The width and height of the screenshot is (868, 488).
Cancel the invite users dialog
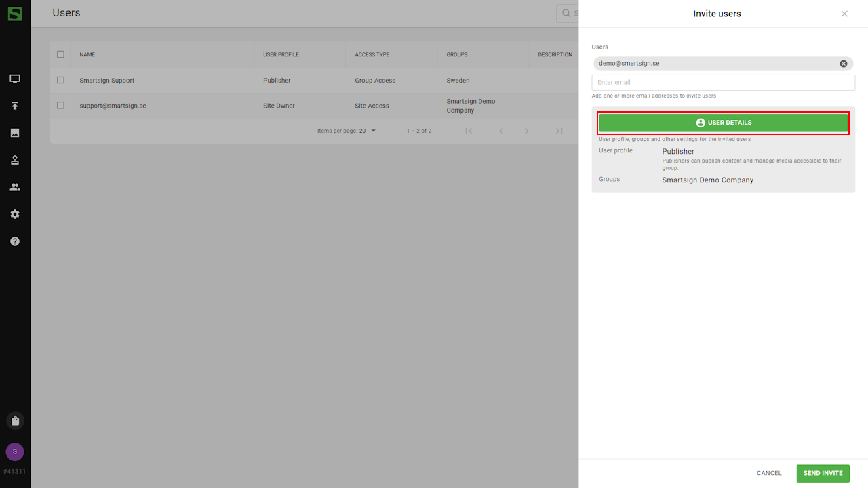tap(769, 473)
